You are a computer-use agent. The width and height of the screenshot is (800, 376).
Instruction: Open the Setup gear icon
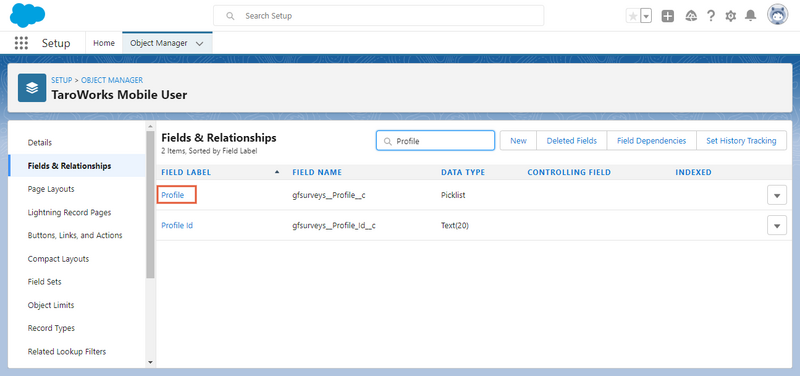tap(731, 16)
